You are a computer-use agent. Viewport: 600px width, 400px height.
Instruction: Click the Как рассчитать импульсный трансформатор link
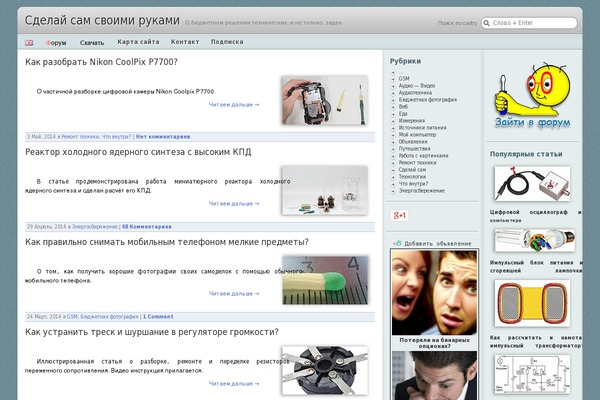(536, 341)
